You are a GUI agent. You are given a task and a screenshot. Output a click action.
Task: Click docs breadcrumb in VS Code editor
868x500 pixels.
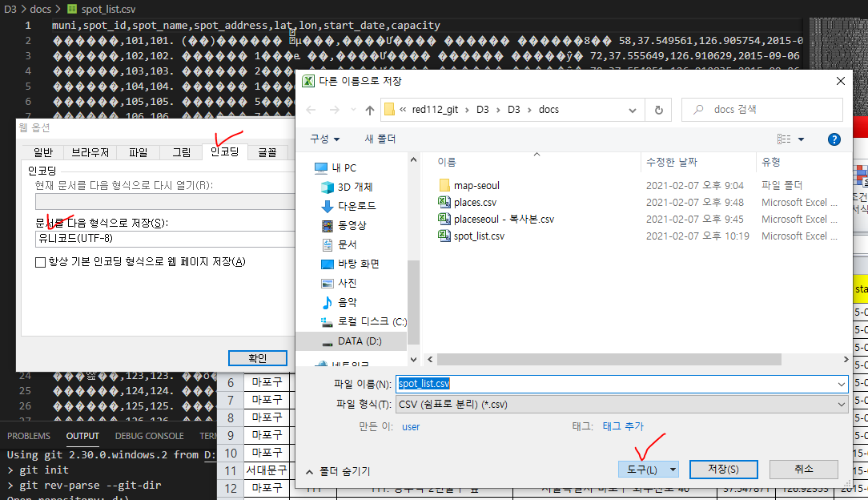[x=40, y=9]
